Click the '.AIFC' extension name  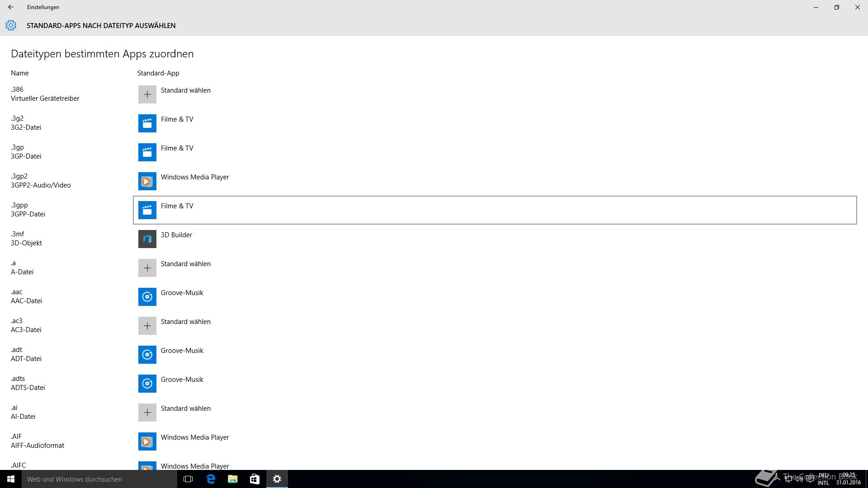point(19,465)
